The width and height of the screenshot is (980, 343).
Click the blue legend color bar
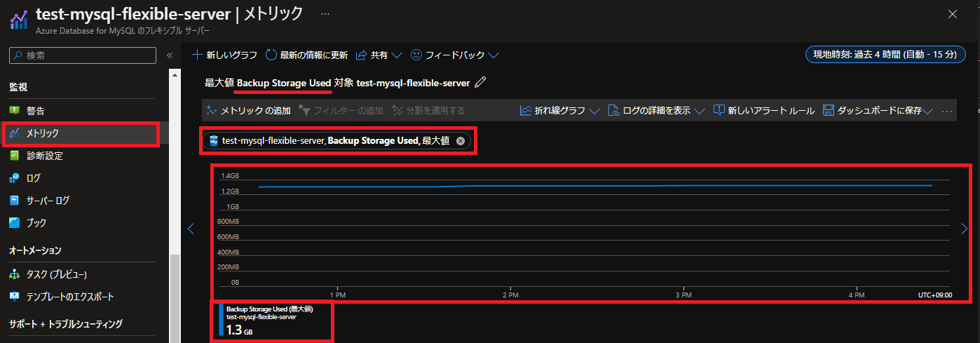[221, 321]
